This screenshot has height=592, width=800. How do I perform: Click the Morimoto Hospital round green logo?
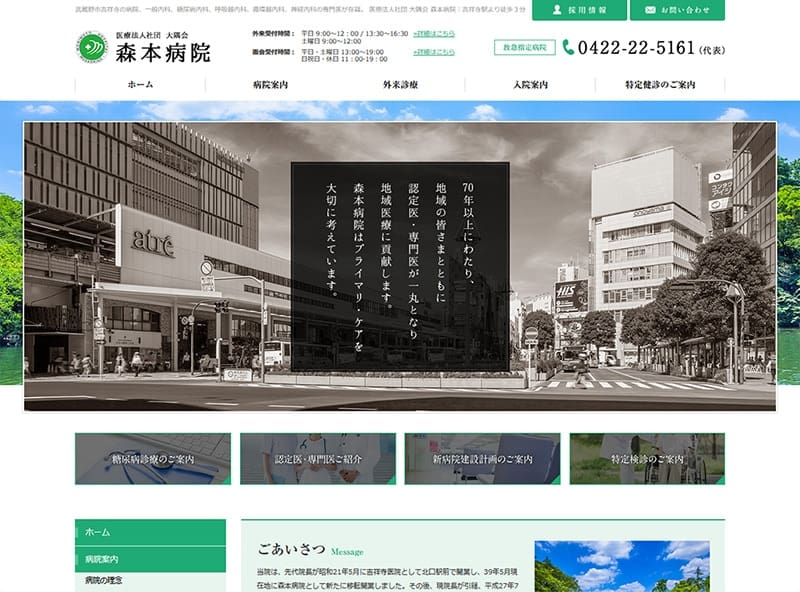[92, 47]
